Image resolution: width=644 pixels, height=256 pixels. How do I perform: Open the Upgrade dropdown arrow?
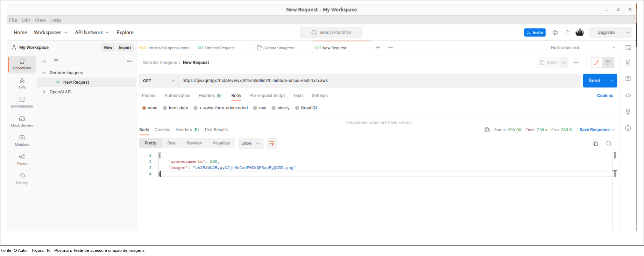click(x=628, y=33)
